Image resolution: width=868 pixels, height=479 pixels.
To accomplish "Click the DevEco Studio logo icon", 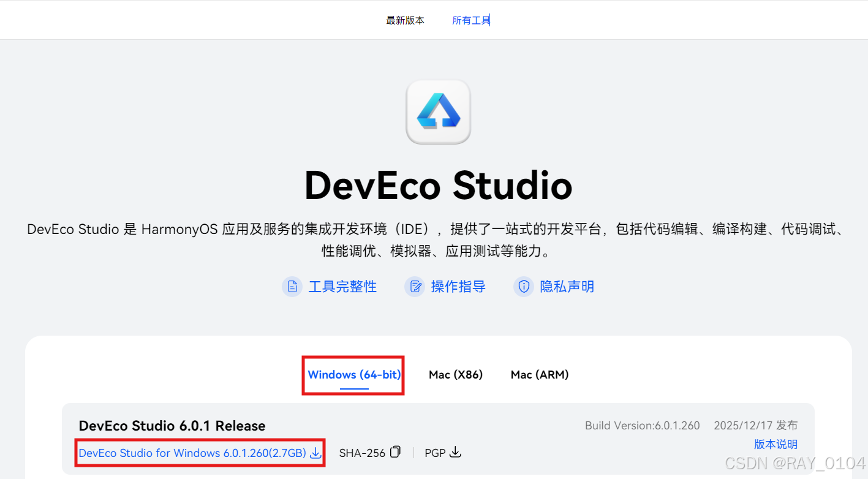I will pos(439,112).
